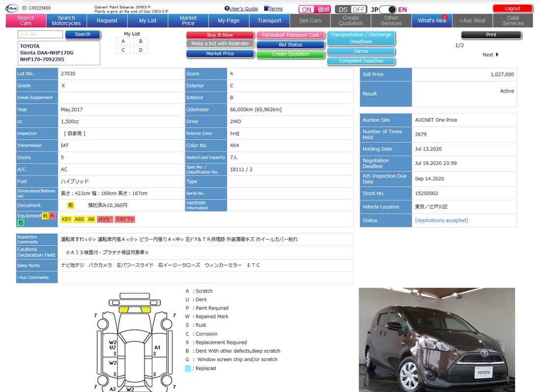Click the W2 U2 damage mark

(x=113, y=345)
